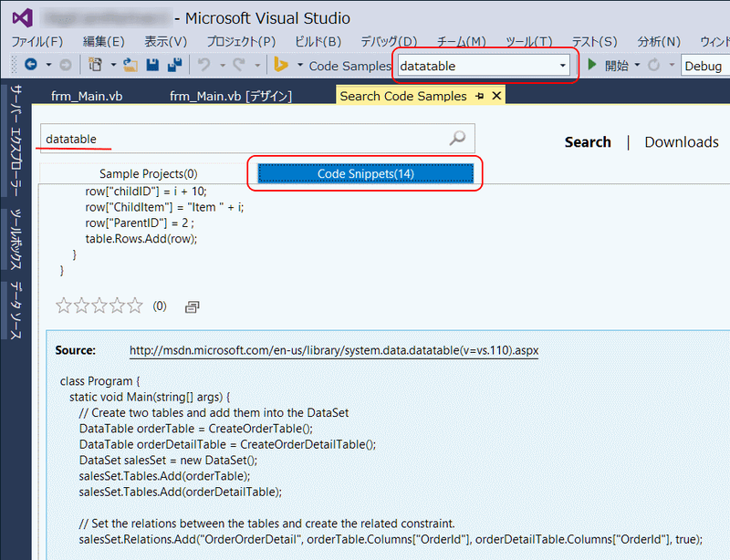This screenshot has width=730, height=560.
Task: Click the Visual Studio logo icon
Action: tap(22, 18)
